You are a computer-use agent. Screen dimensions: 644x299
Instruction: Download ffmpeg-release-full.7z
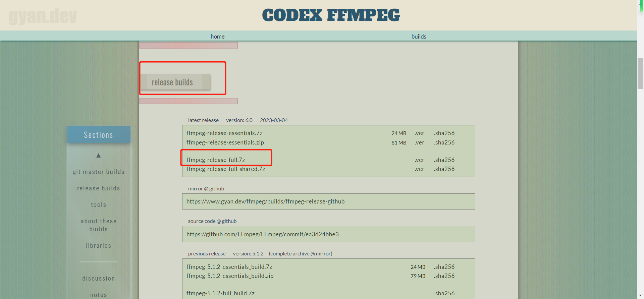[x=216, y=160]
